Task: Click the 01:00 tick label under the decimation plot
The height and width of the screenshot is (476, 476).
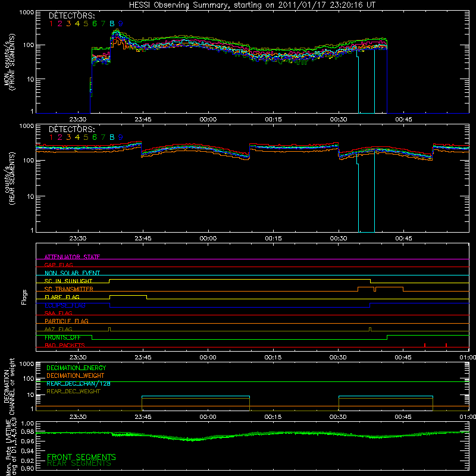Action: (468, 417)
